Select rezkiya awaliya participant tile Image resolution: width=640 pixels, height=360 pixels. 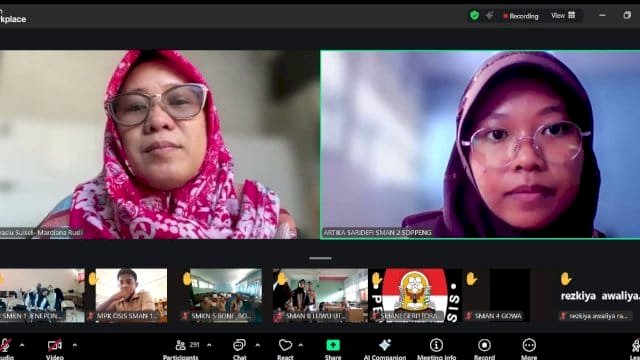pos(598,296)
